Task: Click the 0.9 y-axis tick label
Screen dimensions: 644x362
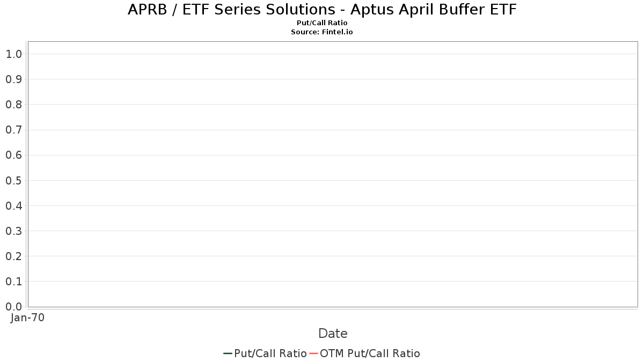Action: click(13, 79)
